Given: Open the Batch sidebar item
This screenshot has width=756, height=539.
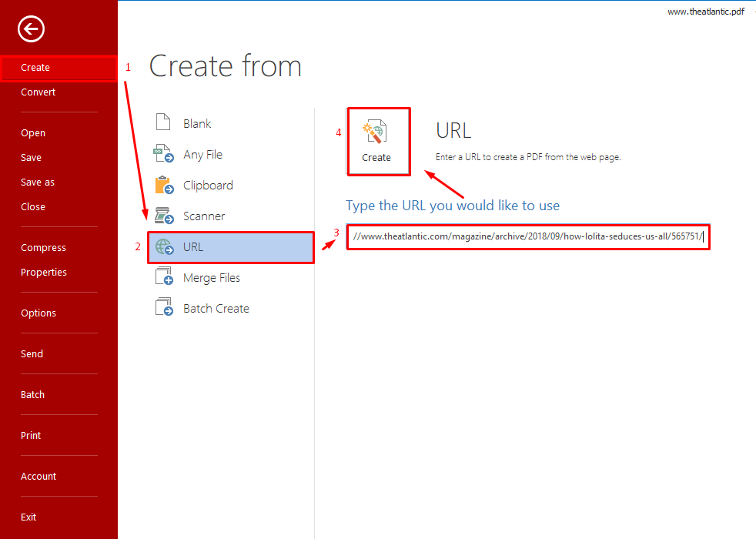Looking at the screenshot, I should tap(33, 395).
